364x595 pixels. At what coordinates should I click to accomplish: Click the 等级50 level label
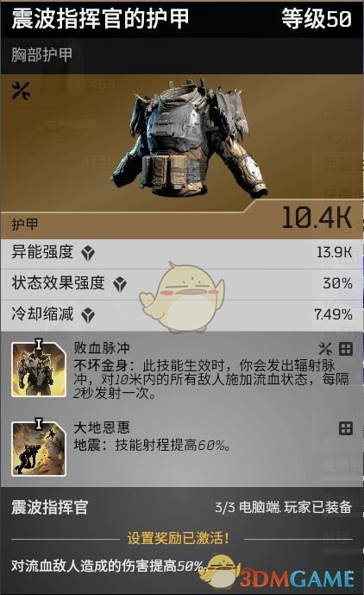[317, 19]
